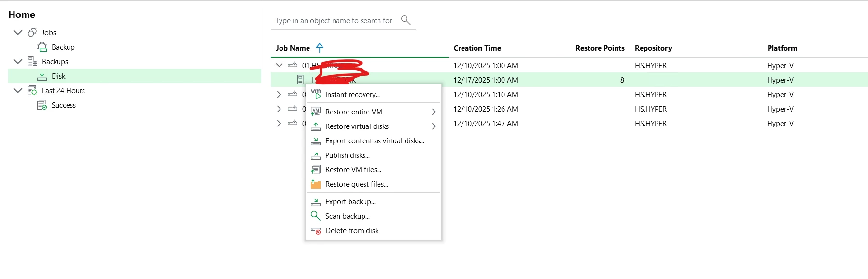Collapse the Backups tree node
Image resolution: width=868 pixels, height=279 pixels.
coord(18,62)
